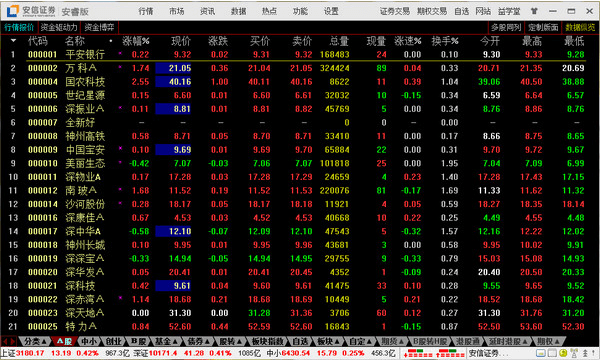Toggle the marker beside 万科A
This screenshot has height=361, width=600.
click(120, 67)
